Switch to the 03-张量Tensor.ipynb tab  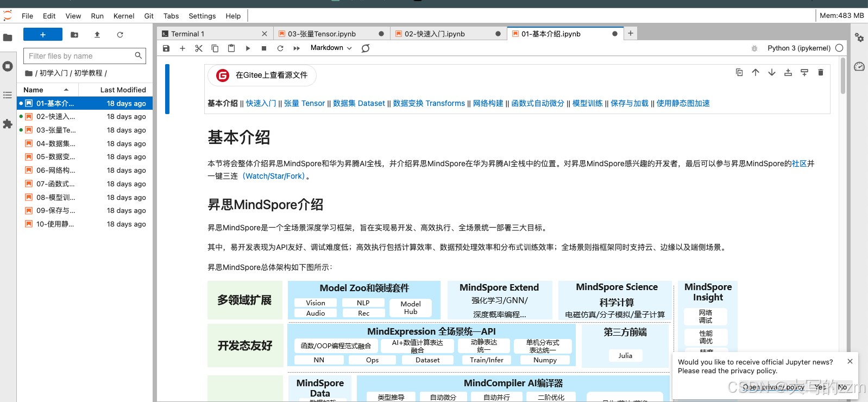tap(331, 34)
